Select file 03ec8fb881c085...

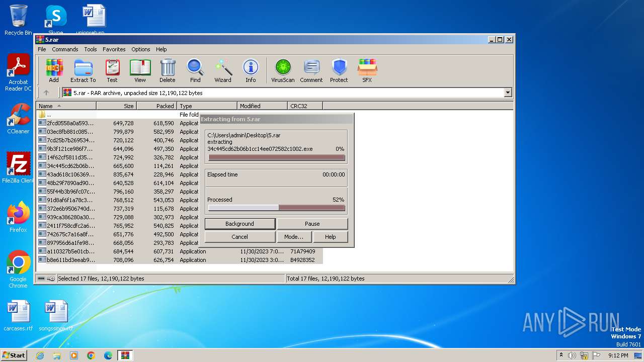[x=118, y=132]
